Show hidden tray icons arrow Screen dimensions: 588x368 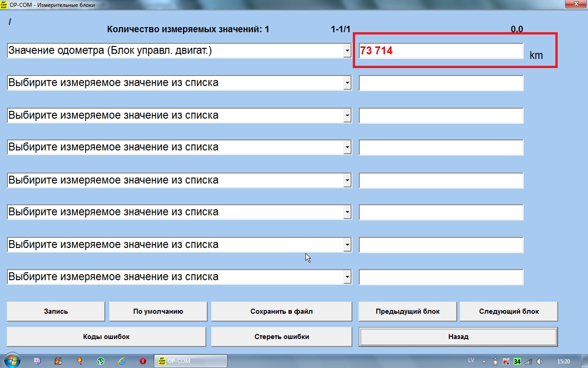click(x=484, y=361)
